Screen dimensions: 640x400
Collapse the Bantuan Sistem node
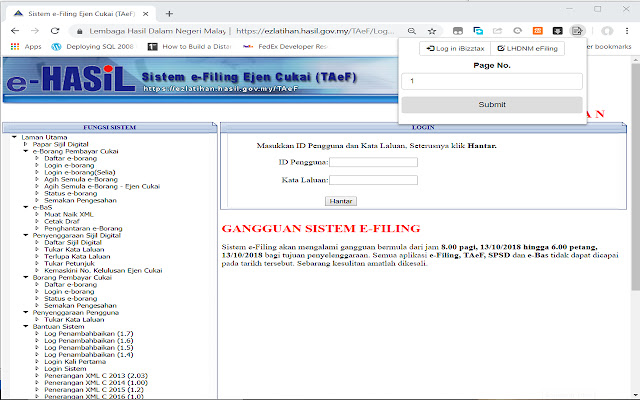(26, 327)
